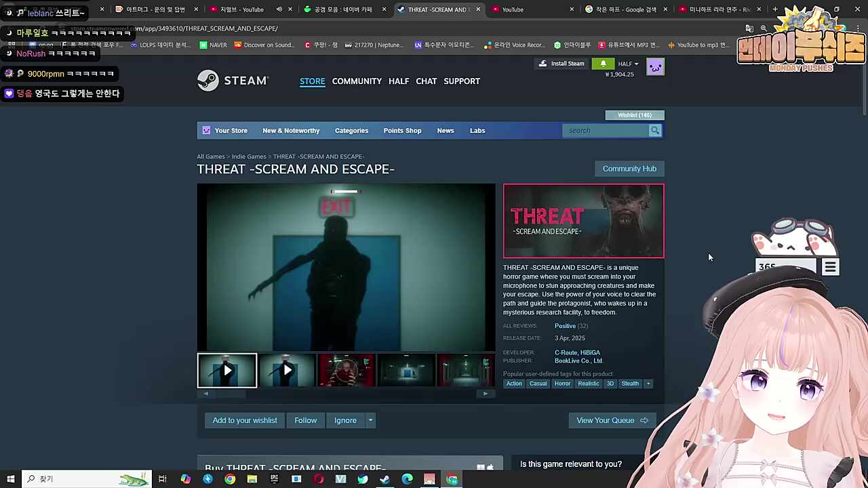The width and height of the screenshot is (868, 488).
Task: Open the Labs tab in store nav
Action: (x=477, y=130)
